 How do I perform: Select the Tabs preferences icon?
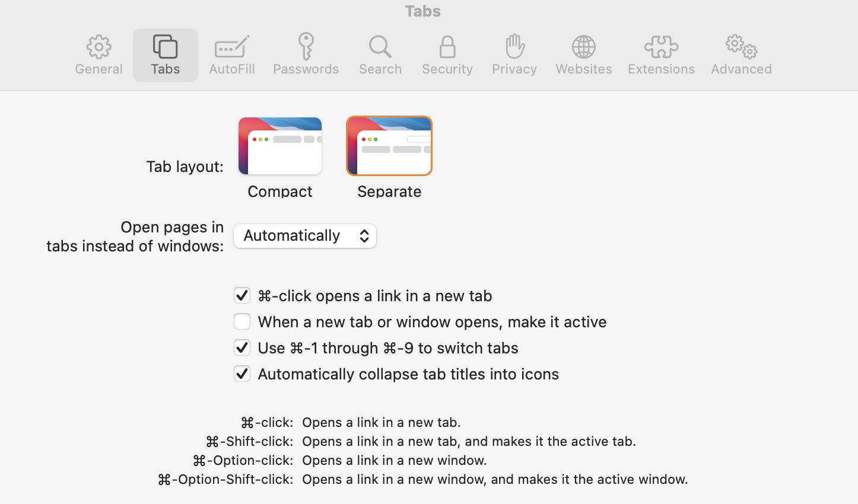tap(165, 47)
